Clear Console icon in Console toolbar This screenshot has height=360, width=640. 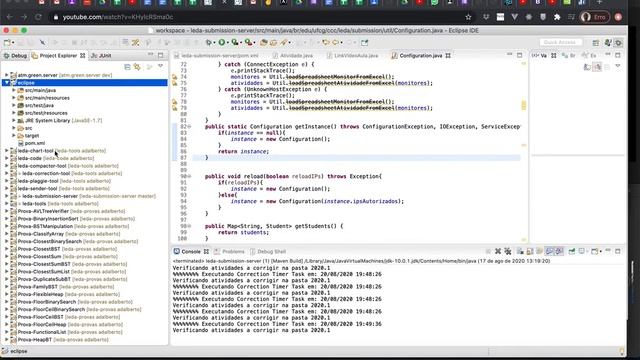point(520,251)
